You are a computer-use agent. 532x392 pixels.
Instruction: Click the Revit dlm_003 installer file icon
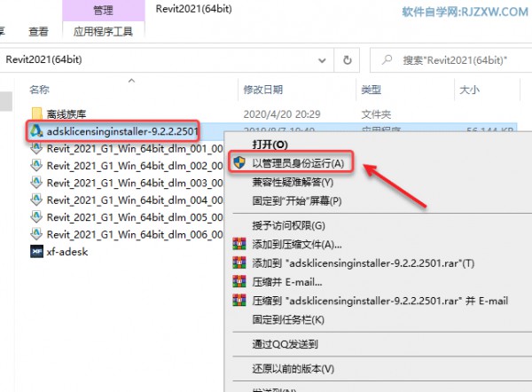(x=36, y=183)
